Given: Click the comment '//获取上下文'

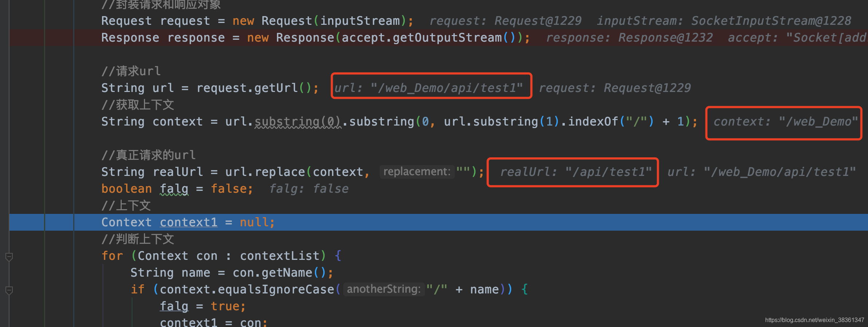Looking at the screenshot, I should pos(138,105).
